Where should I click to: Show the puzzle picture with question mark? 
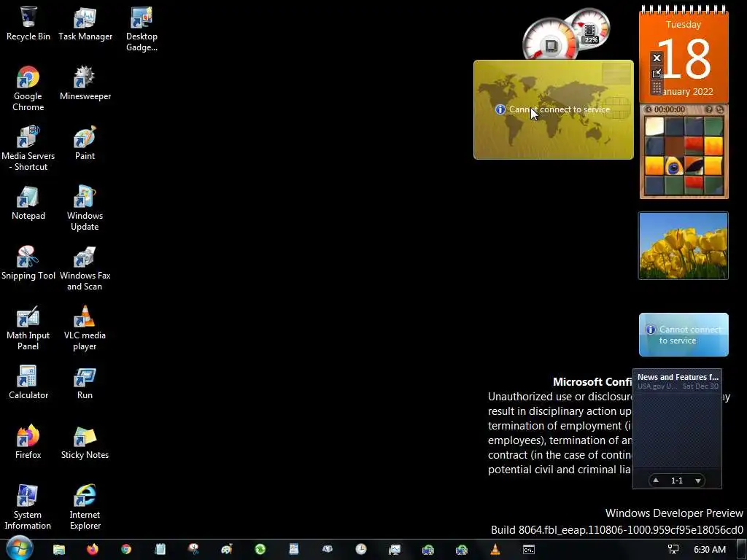709,109
